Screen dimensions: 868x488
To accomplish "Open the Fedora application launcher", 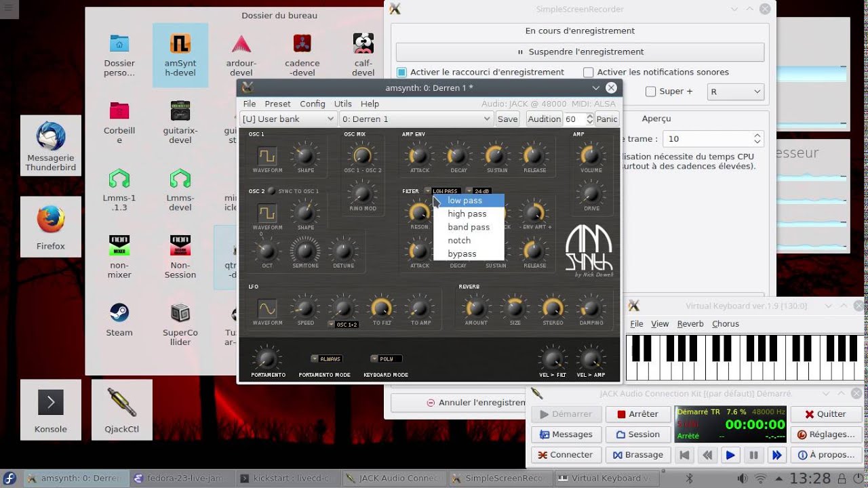I will click(10, 479).
